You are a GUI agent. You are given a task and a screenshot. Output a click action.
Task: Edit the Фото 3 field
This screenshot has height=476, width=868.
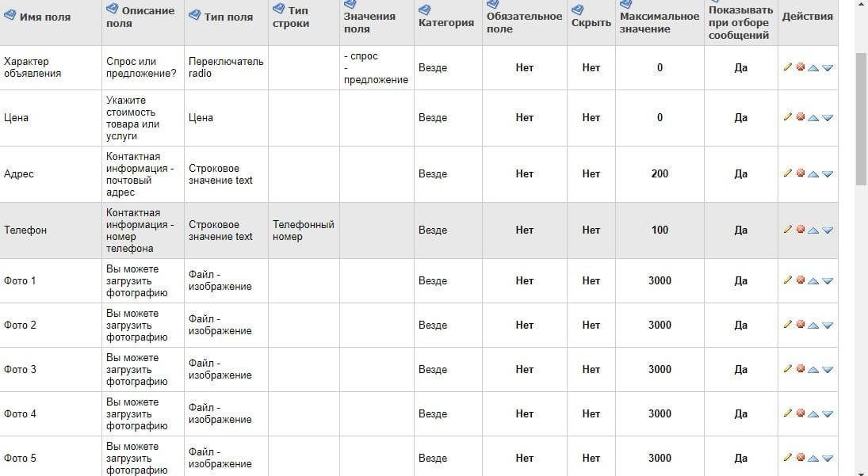[788, 369]
